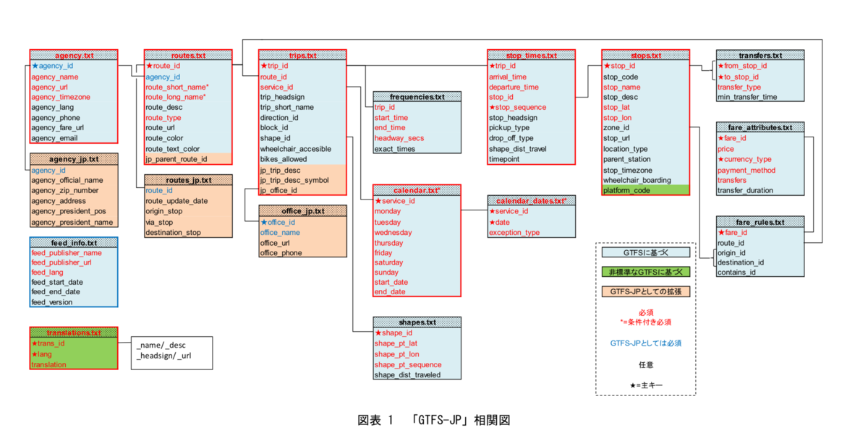
Task: Click the fare_attributes.txt table header
Action: pos(759,127)
